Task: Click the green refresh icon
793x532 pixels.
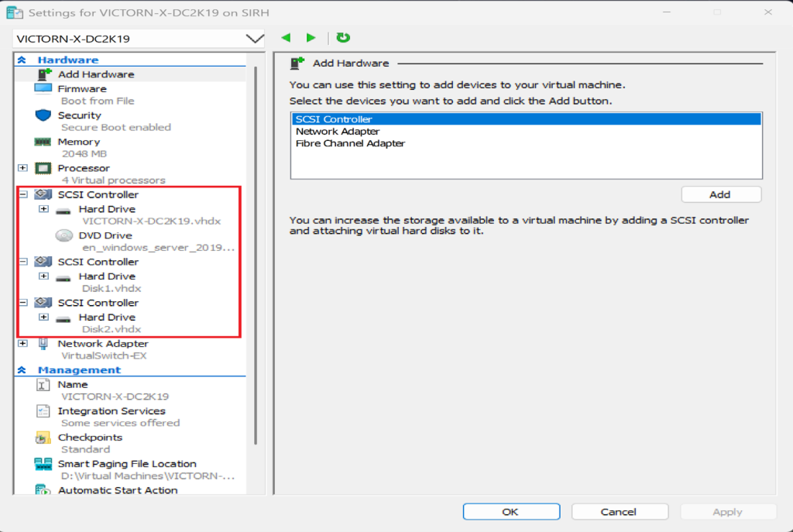Action: (x=343, y=38)
